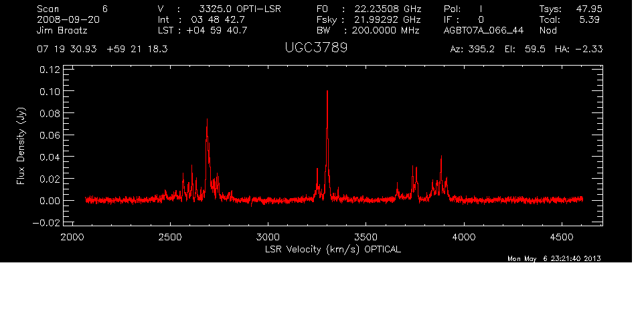Click x-axis tick label 2500

click(170, 237)
